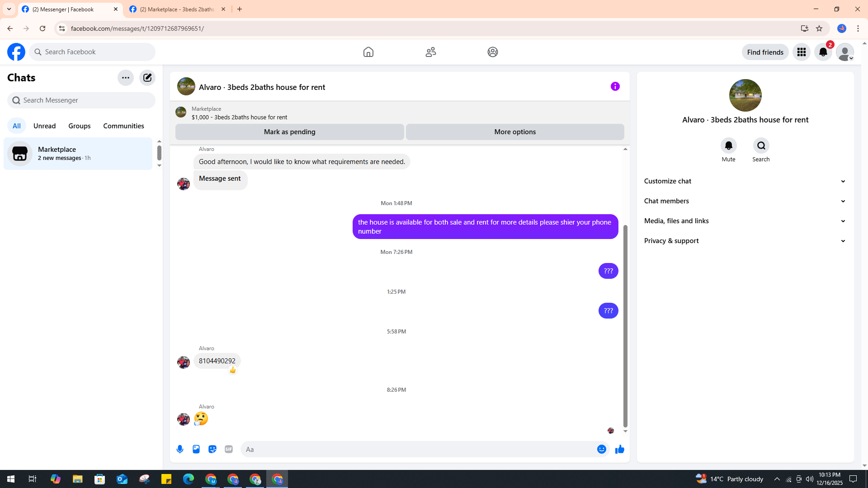Switch to the Marketplace 3beds 2baths tab
Screen dimensions: 868x488
pyautogui.click(x=177, y=9)
